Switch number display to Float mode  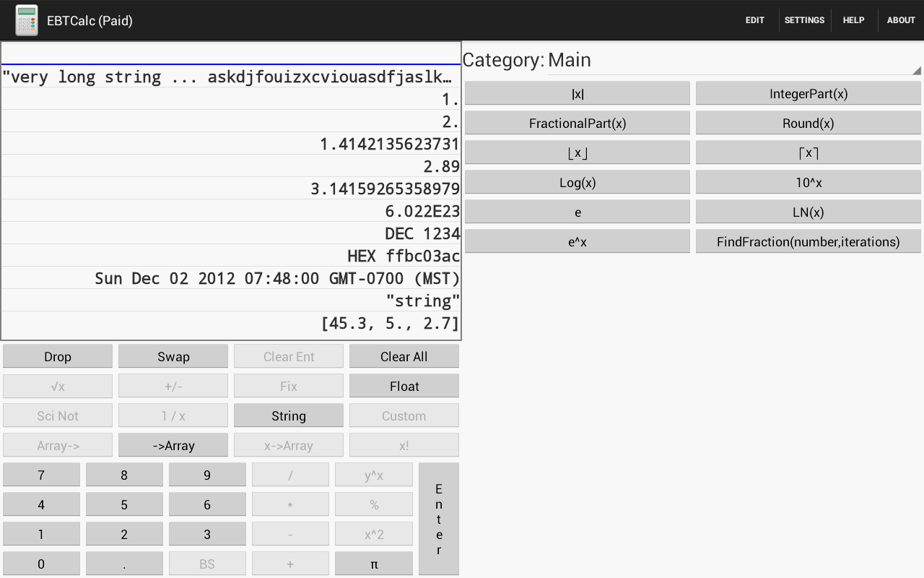pyautogui.click(x=404, y=385)
